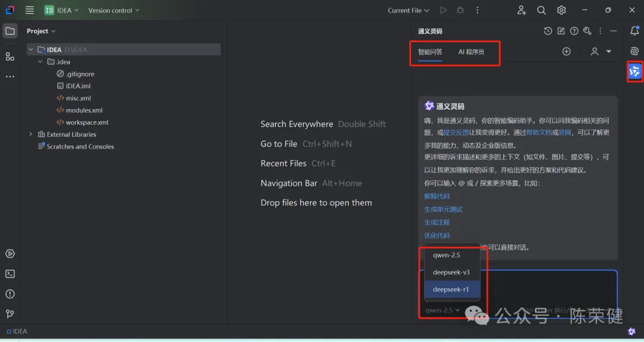Click the 生成单元测试 suggestion
The image size is (644, 342).
[x=443, y=209]
